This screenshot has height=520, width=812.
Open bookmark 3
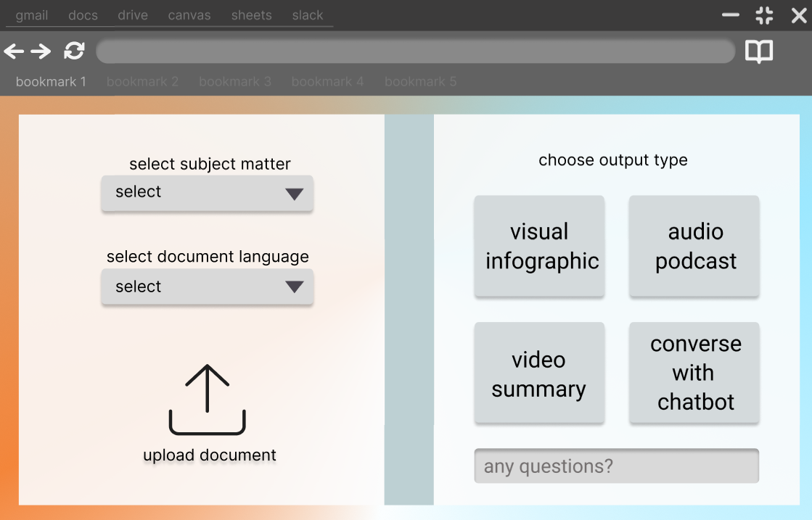[x=235, y=82]
